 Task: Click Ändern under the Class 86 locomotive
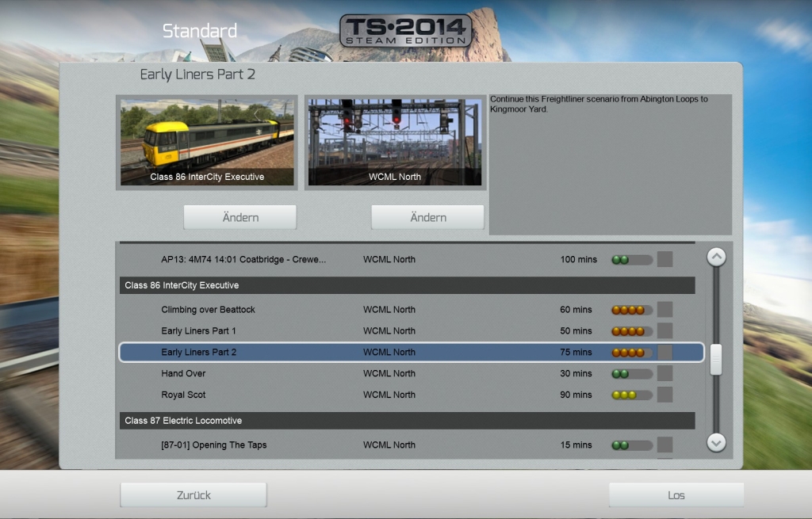(x=240, y=217)
